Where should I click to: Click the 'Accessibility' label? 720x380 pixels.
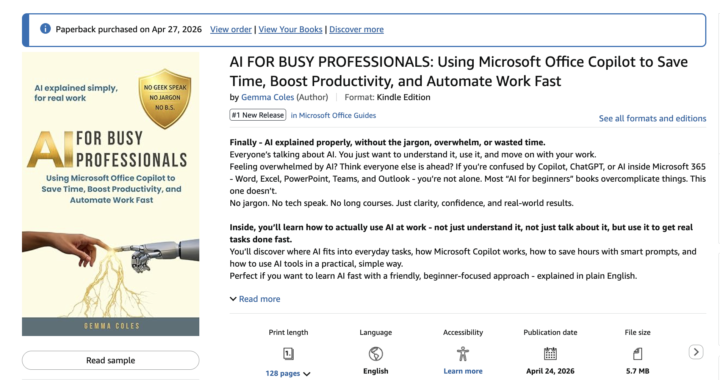[x=463, y=332]
